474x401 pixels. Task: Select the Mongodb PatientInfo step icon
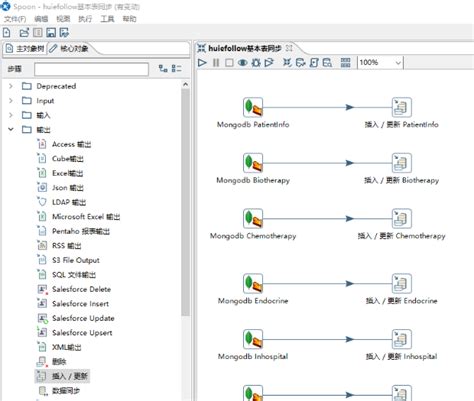253,107
